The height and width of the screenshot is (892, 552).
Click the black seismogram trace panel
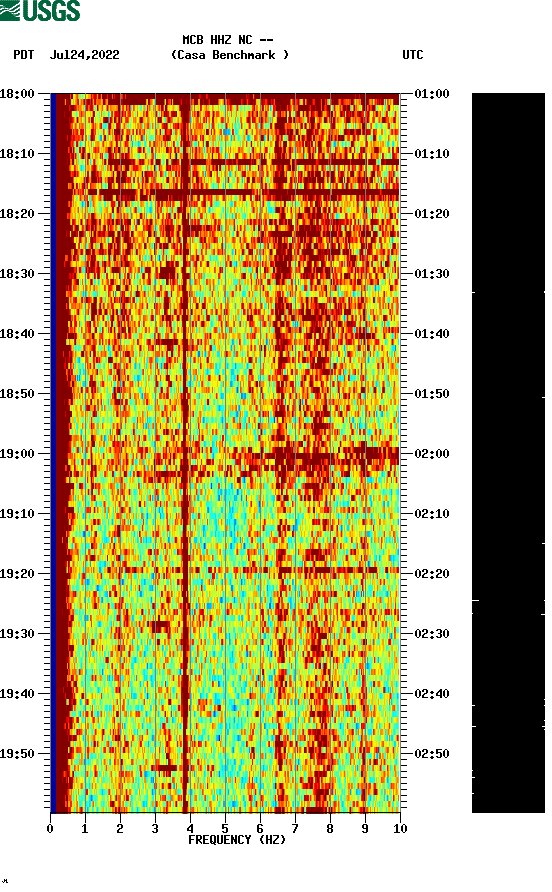click(x=508, y=453)
